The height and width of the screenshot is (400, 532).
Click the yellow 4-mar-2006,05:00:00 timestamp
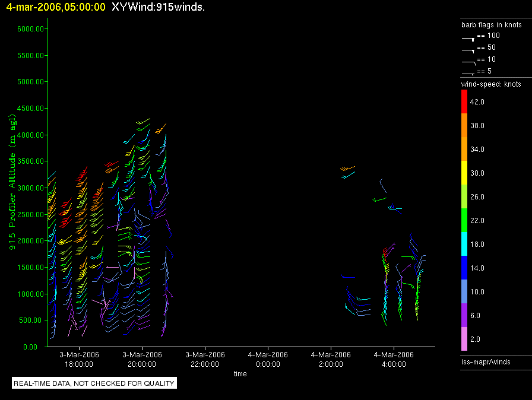pyautogui.click(x=56, y=8)
